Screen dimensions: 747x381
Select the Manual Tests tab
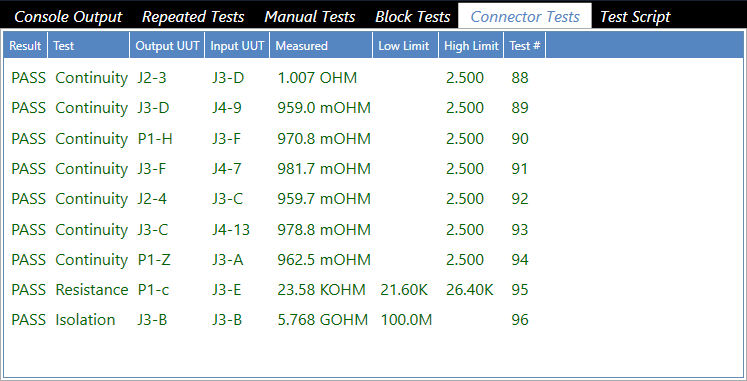coord(310,17)
